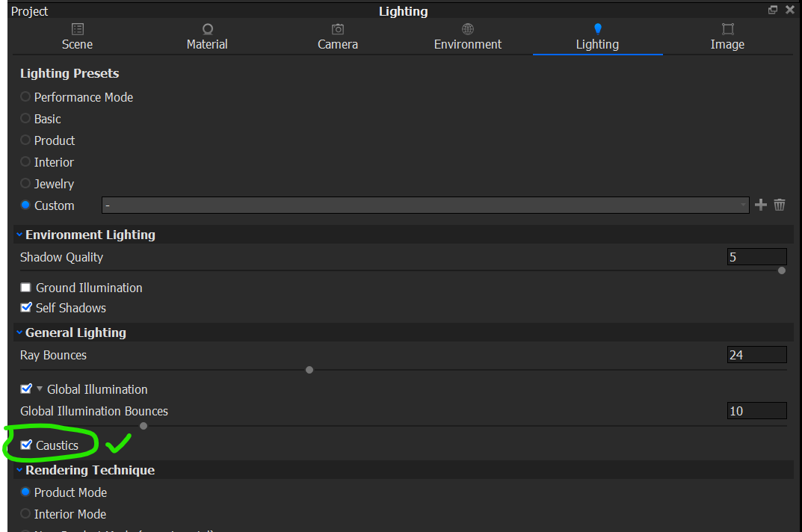Undock the Lighting panel window

click(773, 10)
